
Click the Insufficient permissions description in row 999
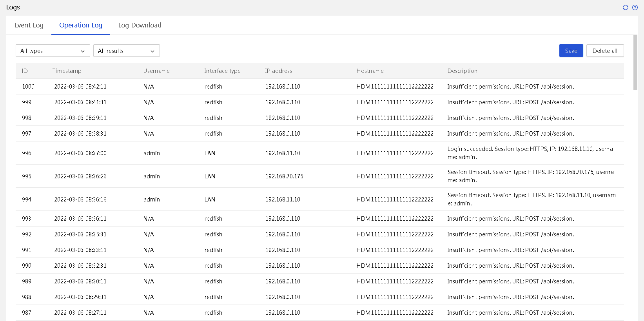(511, 102)
